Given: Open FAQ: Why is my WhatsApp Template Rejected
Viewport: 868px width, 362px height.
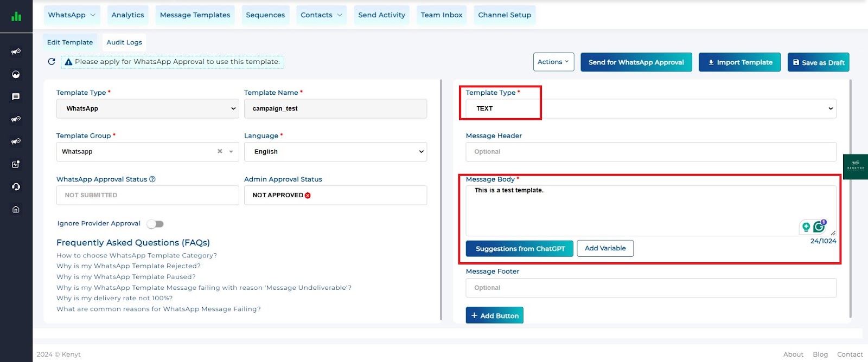Looking at the screenshot, I should 129,266.
